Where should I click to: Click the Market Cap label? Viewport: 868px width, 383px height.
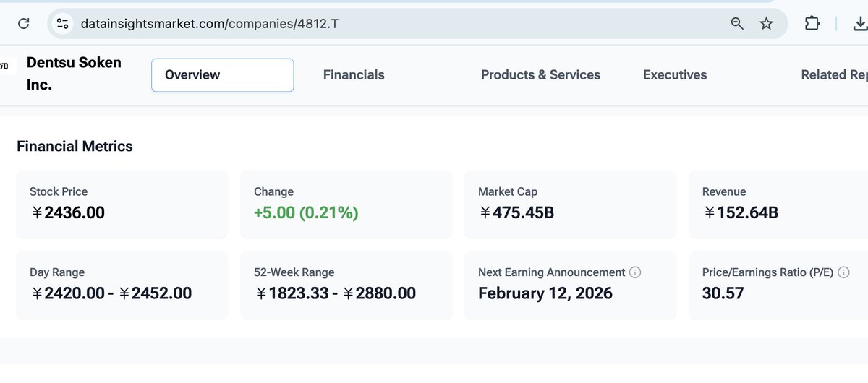pos(508,191)
